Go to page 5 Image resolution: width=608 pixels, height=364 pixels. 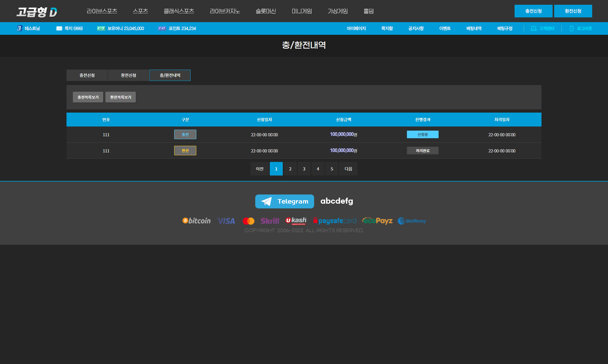[332, 169]
